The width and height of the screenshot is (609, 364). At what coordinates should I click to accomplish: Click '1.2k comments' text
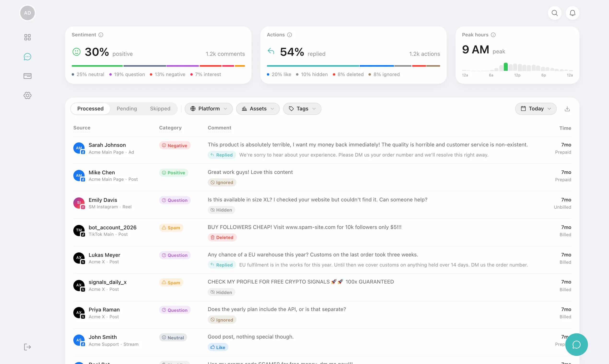[225, 54]
